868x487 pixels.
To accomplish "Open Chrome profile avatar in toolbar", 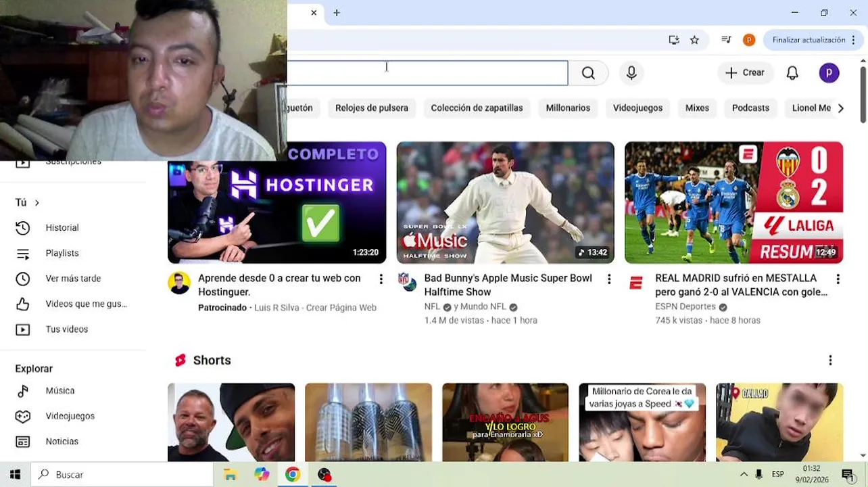I will [748, 40].
